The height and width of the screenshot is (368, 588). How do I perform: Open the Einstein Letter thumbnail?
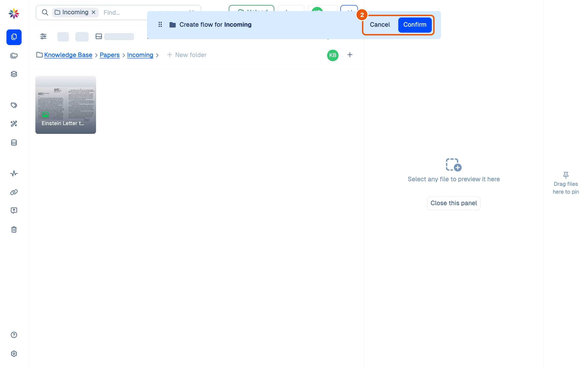pyautogui.click(x=66, y=105)
